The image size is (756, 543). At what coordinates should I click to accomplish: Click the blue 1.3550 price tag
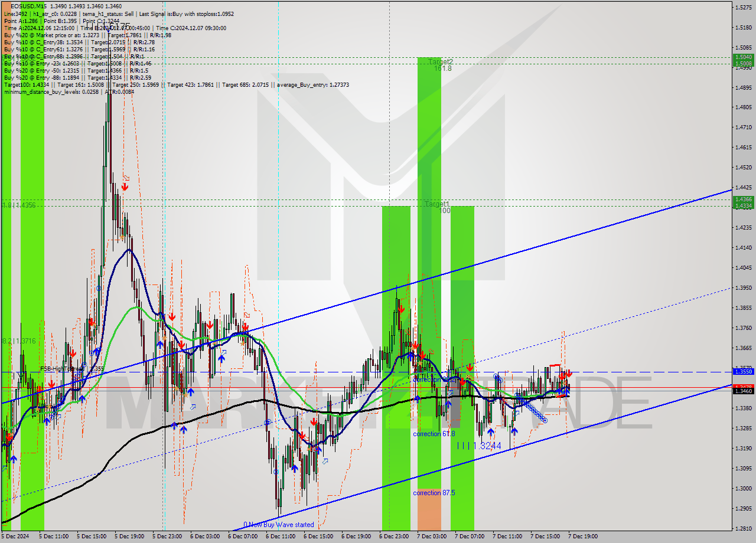click(742, 372)
